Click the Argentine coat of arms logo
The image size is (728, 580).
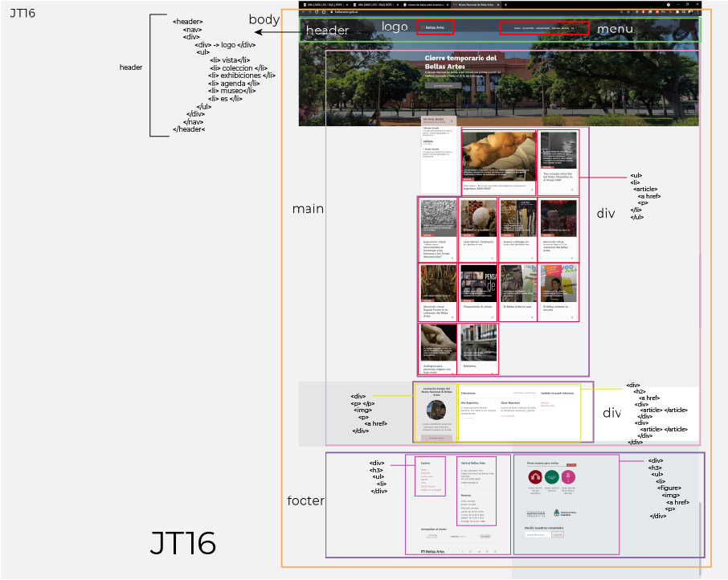tap(555, 513)
